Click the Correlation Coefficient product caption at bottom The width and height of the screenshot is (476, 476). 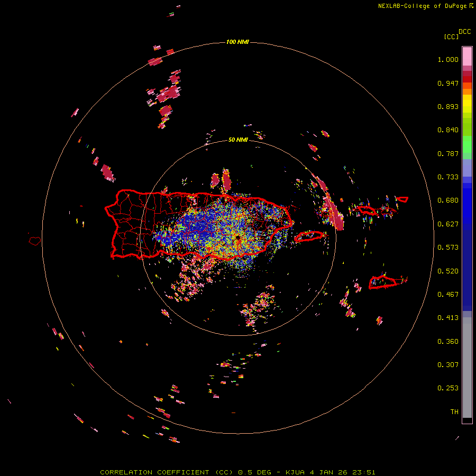click(237, 472)
